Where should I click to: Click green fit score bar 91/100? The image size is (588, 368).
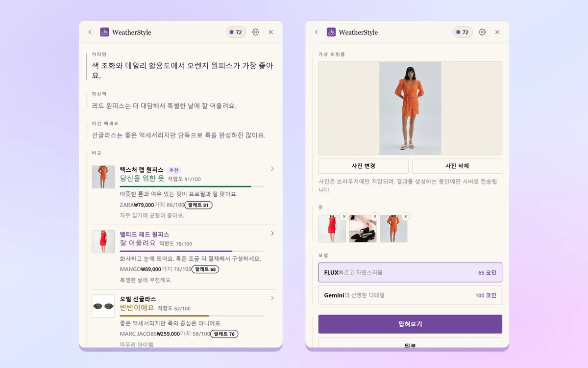tap(192, 186)
